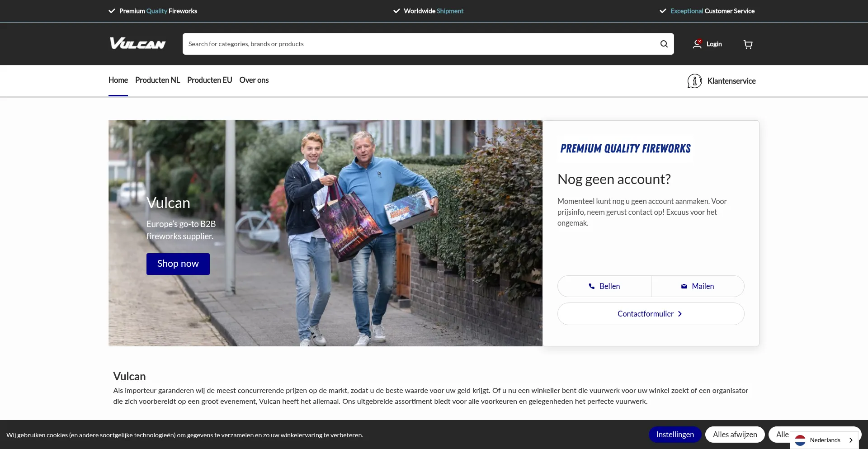The width and height of the screenshot is (868, 449).
Task: Go to the Over ons page
Action: pyautogui.click(x=254, y=80)
